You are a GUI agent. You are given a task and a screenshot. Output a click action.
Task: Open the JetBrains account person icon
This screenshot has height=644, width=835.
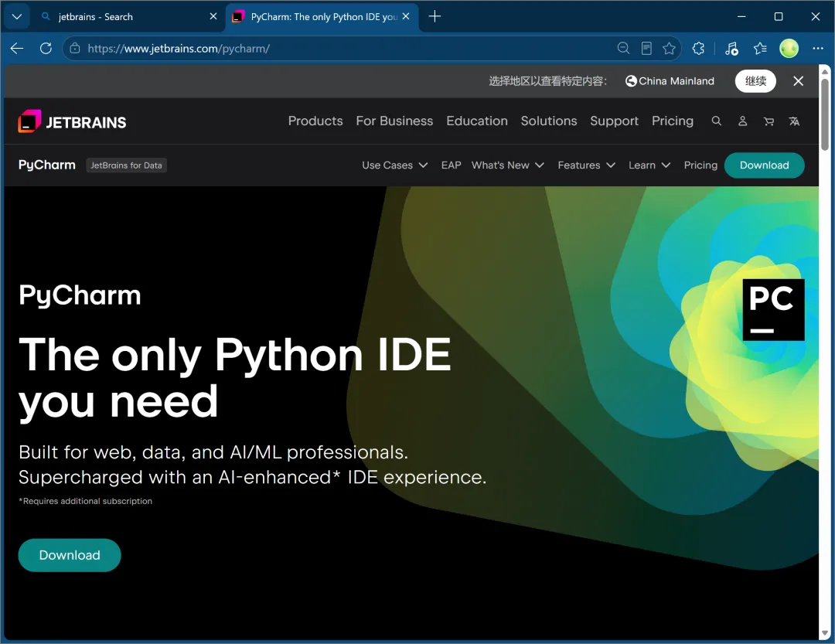tap(742, 121)
